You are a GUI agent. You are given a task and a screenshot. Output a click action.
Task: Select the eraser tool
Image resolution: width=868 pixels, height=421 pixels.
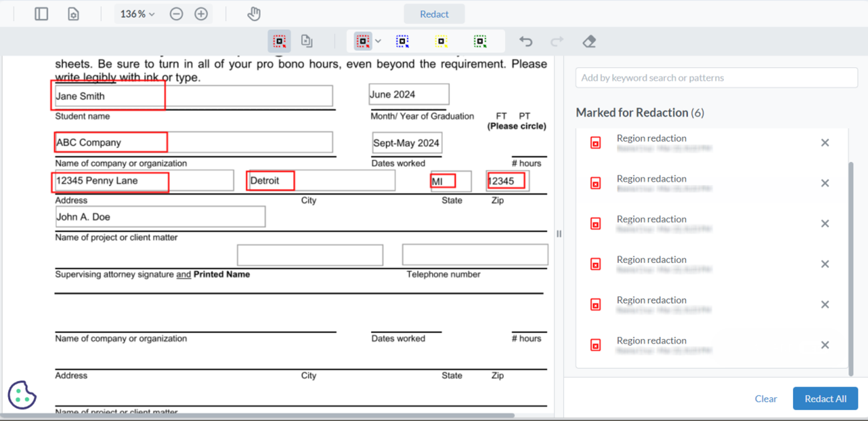point(589,41)
